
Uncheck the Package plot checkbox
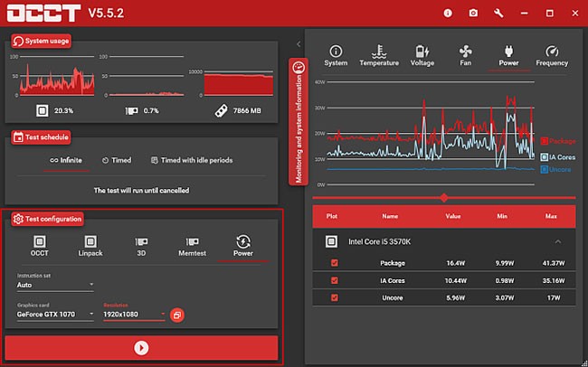coord(336,263)
